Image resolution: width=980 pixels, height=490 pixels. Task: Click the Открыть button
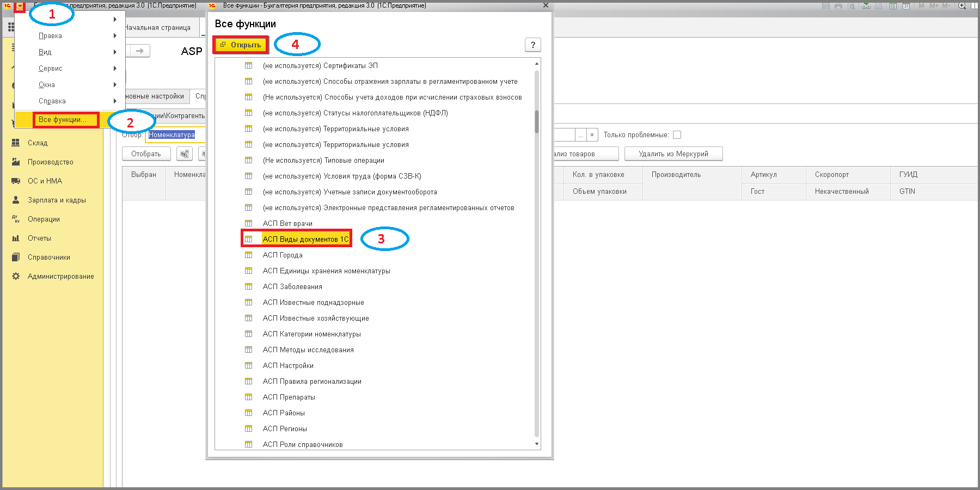coord(241,45)
